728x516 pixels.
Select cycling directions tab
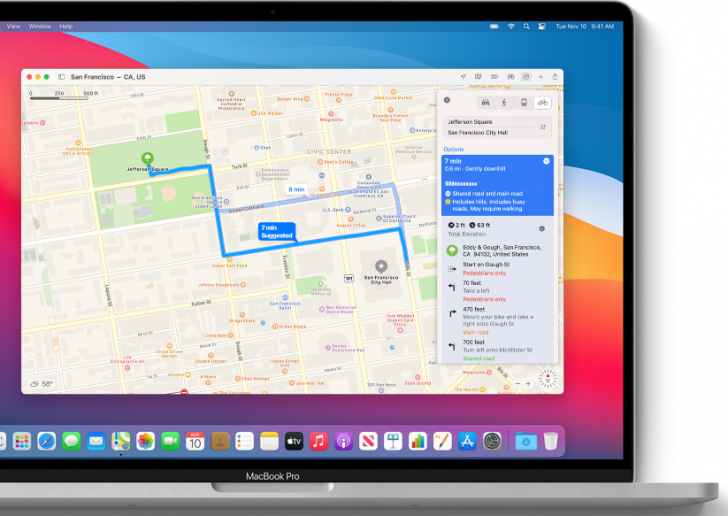click(542, 103)
